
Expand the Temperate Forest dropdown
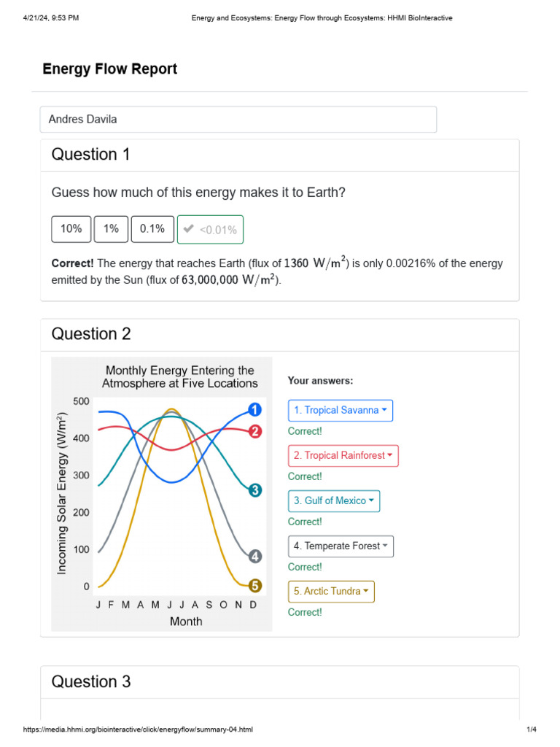341,546
